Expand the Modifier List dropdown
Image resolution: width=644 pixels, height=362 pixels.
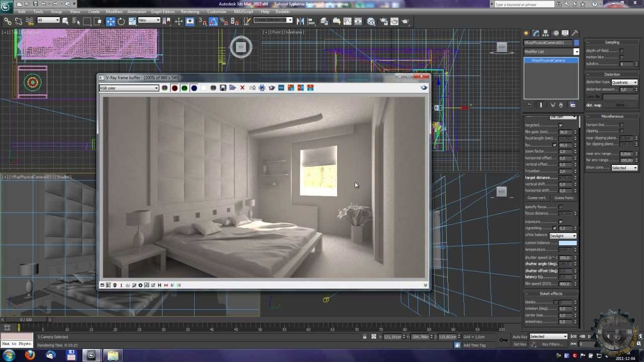pyautogui.click(x=551, y=51)
